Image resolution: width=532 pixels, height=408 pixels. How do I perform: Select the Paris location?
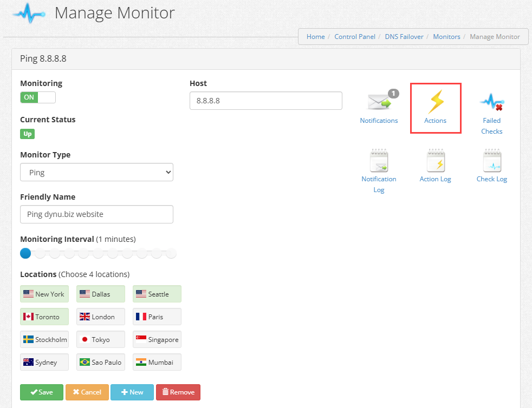click(x=157, y=317)
